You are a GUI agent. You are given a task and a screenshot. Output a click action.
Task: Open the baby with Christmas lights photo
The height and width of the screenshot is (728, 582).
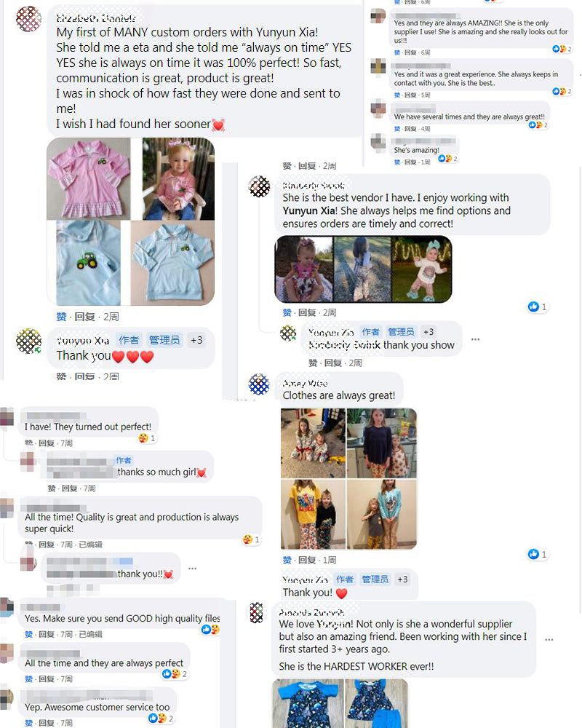[421, 269]
